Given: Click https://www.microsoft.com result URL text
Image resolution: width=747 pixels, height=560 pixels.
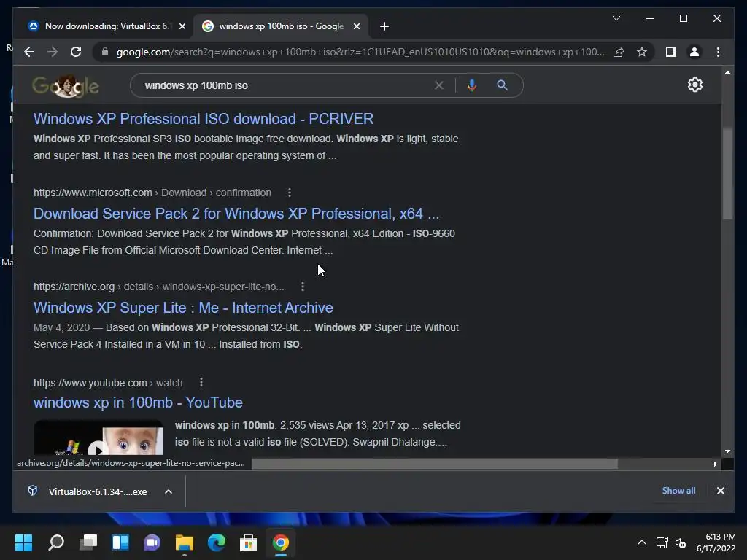Looking at the screenshot, I should [93, 192].
